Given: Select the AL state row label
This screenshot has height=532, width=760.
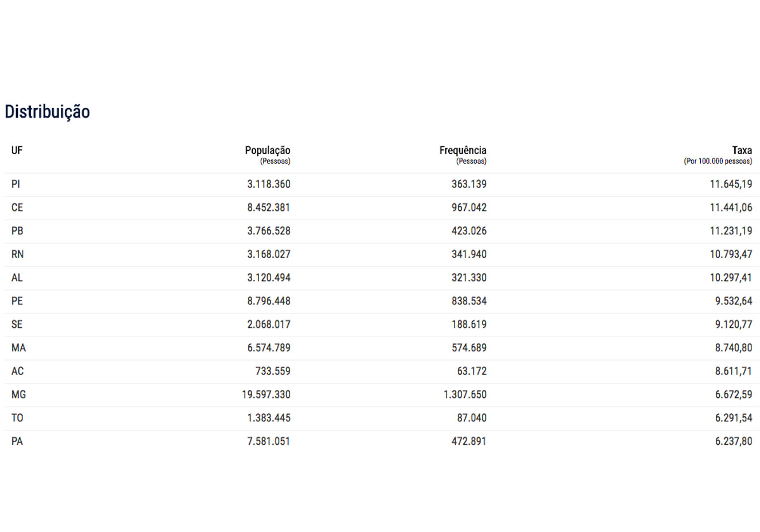Looking at the screenshot, I should 17,277.
